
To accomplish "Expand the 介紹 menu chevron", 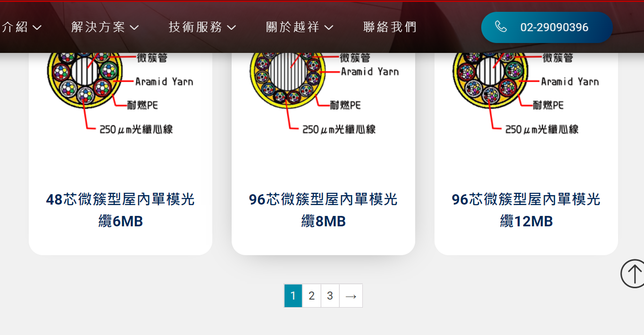I will coord(37,27).
